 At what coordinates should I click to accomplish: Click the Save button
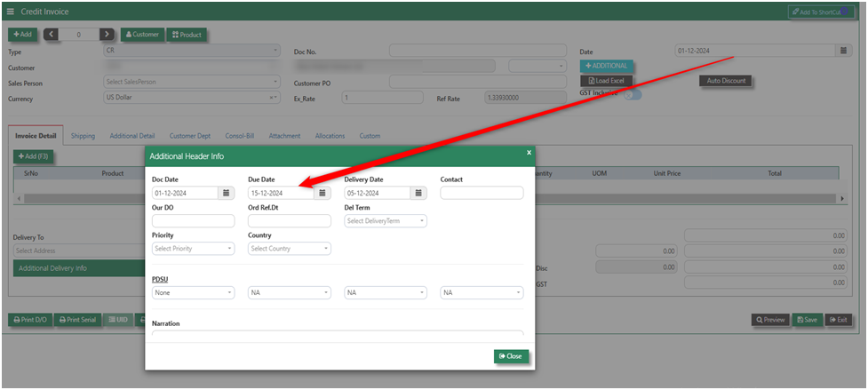click(x=807, y=320)
